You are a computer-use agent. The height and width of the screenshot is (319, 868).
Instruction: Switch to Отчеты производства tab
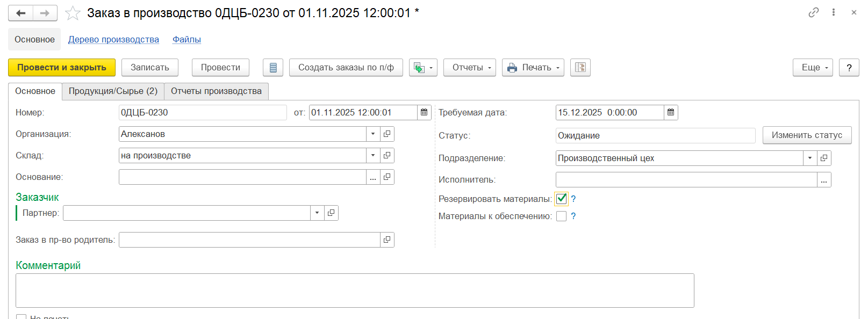216,91
